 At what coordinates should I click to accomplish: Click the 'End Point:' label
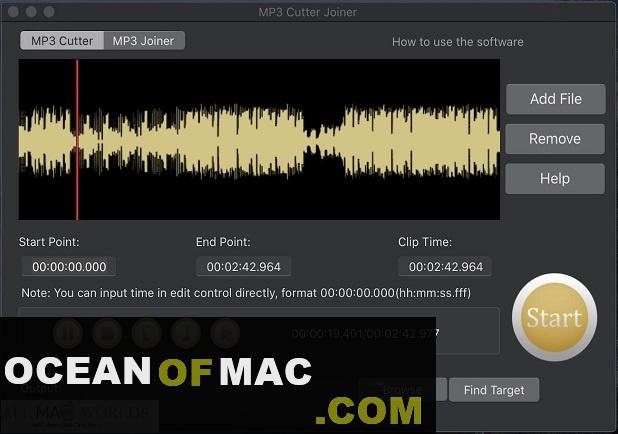point(223,242)
